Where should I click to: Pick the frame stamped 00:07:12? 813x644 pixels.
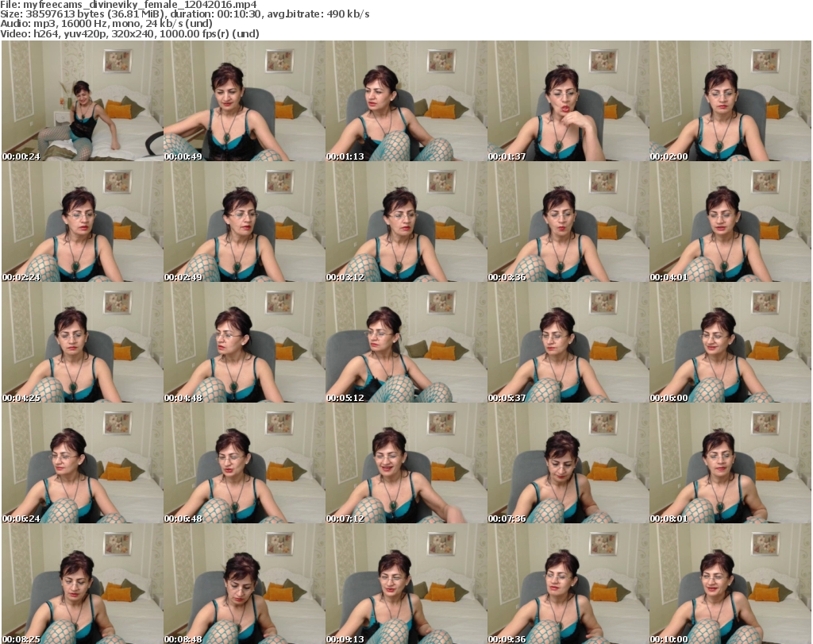point(406,463)
